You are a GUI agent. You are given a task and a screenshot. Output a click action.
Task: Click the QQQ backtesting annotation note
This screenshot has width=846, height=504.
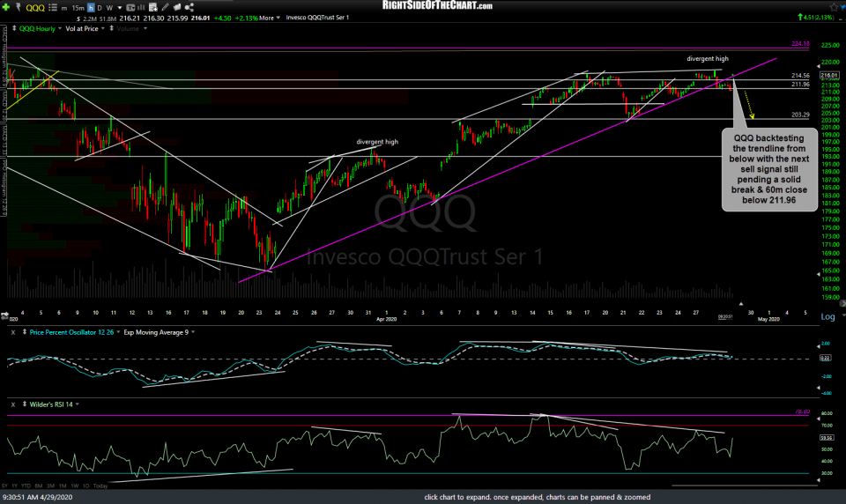coord(769,169)
